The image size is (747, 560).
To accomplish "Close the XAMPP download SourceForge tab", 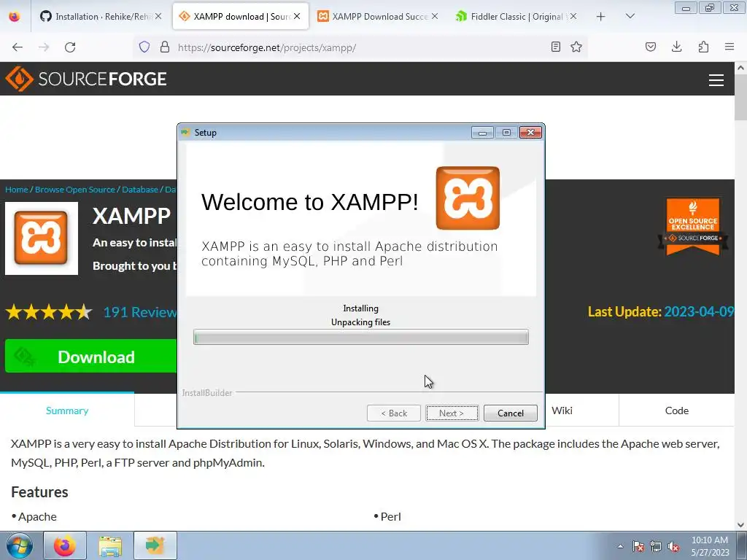I will [x=297, y=16].
